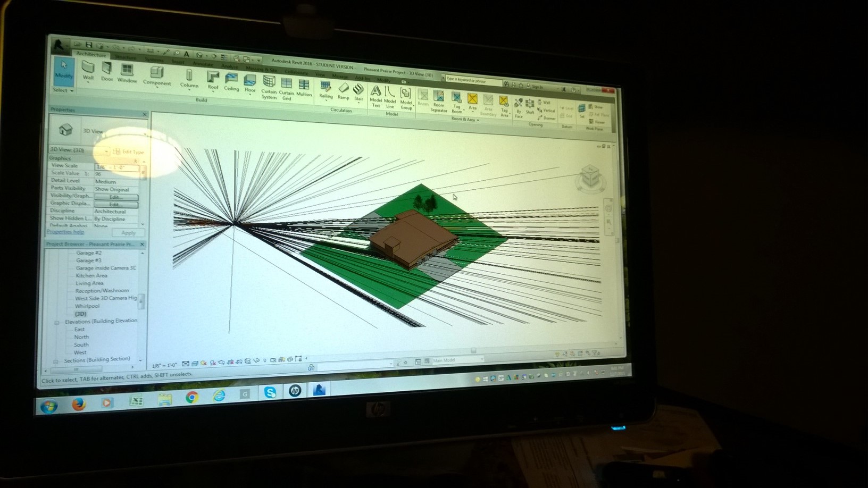Image resolution: width=868 pixels, height=488 pixels.
Task: Open the view scale 1/8" = 1'-0" selector
Action: pos(164,365)
